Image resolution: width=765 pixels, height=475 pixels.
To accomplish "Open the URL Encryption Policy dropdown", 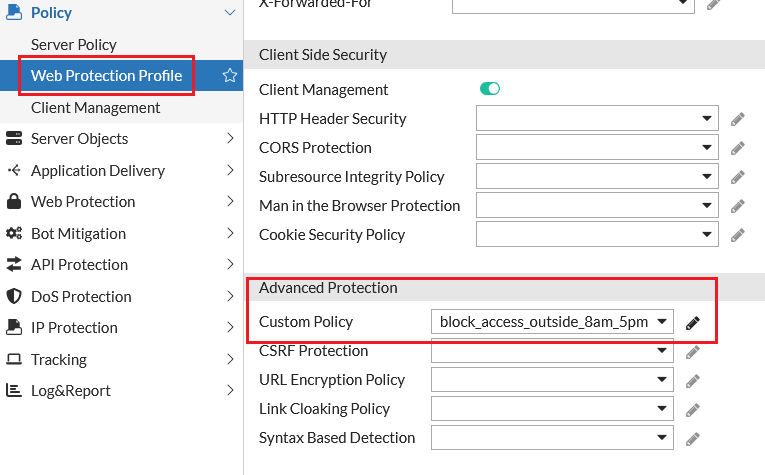I will point(552,381).
